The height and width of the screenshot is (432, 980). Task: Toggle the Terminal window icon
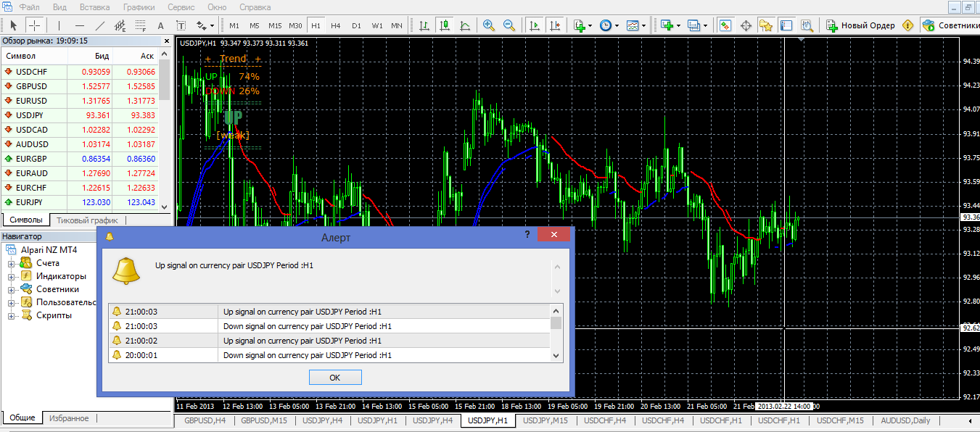(786, 25)
